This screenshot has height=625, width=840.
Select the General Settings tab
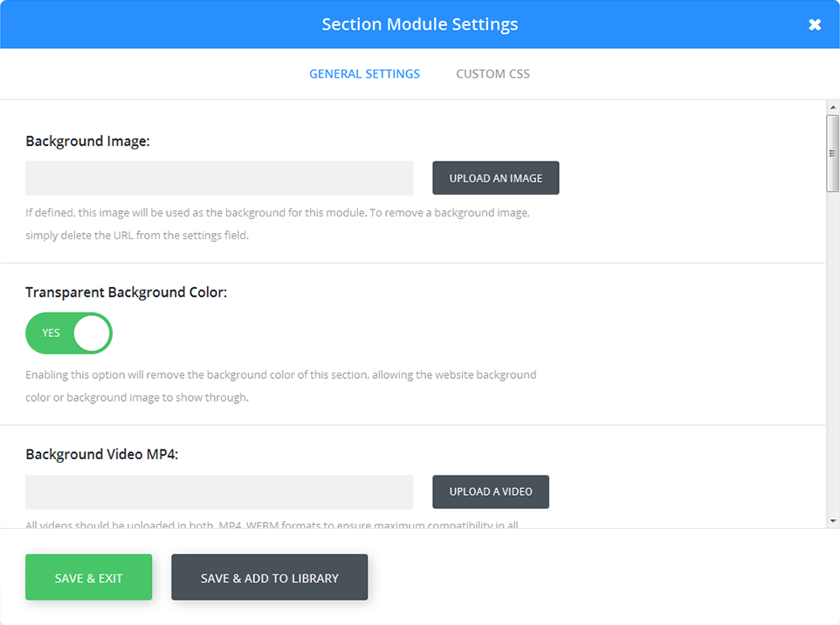tap(364, 73)
